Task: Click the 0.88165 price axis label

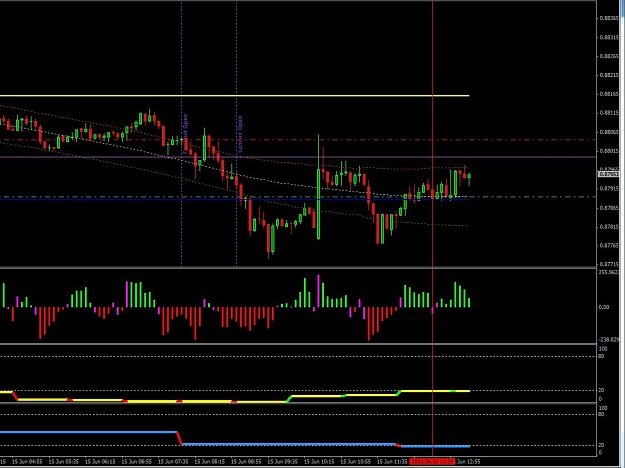Action: (x=610, y=94)
